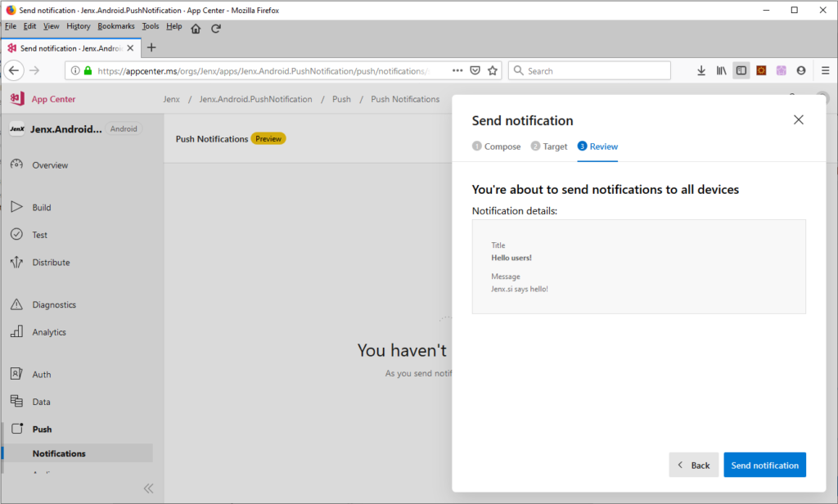Click the Jenx.Android app name header
The image size is (838, 504).
pyautogui.click(x=66, y=128)
